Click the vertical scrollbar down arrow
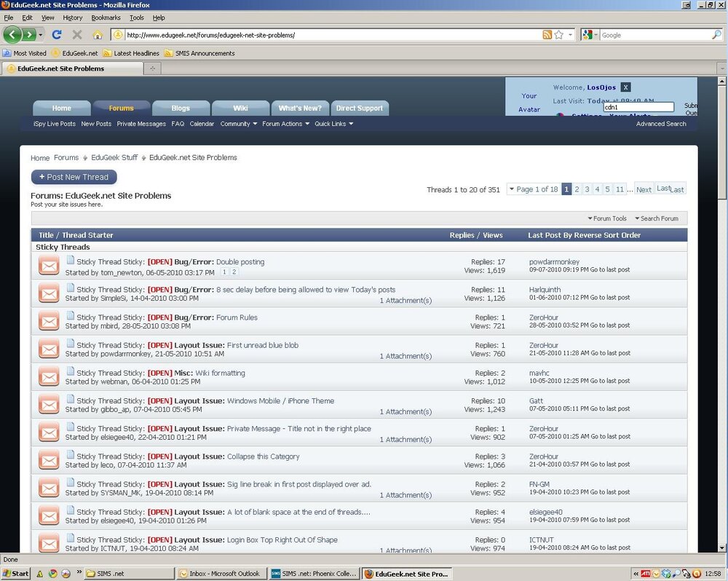 point(722,548)
